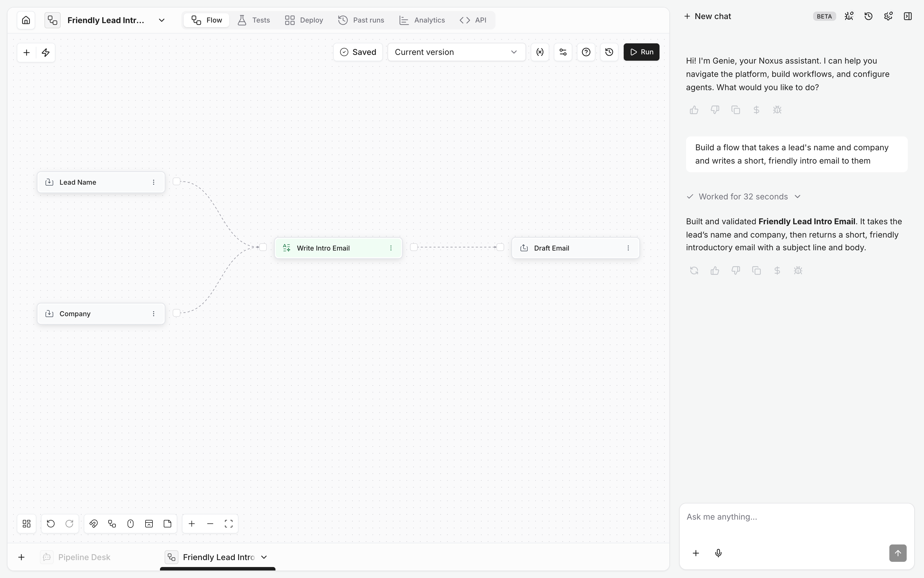Start a New chat
Image resolution: width=924 pixels, height=578 pixels.
coord(707,16)
